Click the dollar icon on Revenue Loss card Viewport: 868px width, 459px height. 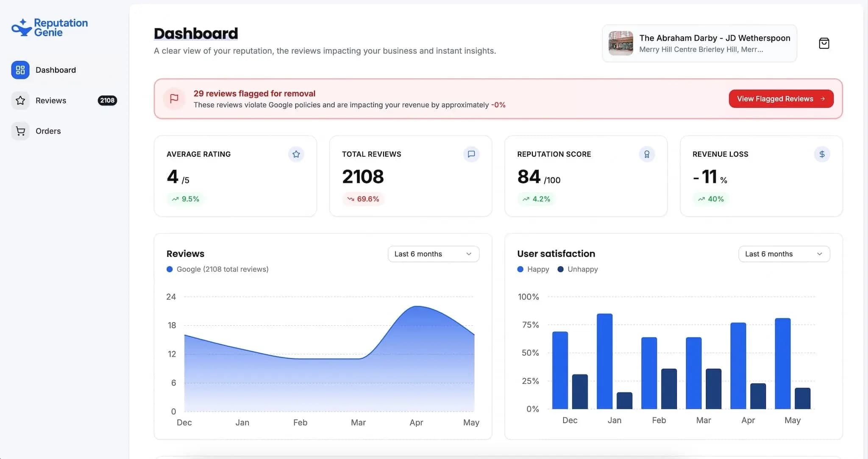(x=822, y=154)
